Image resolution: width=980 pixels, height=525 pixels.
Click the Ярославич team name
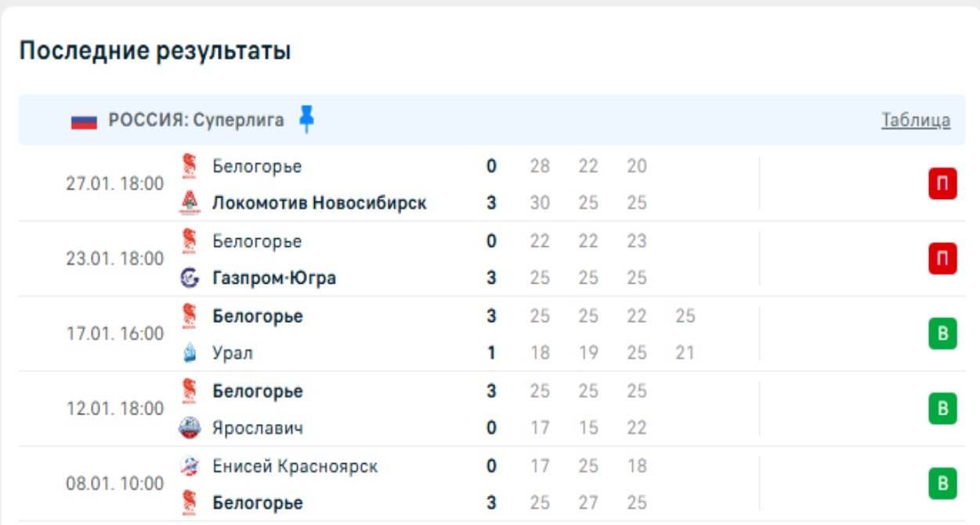click(258, 428)
